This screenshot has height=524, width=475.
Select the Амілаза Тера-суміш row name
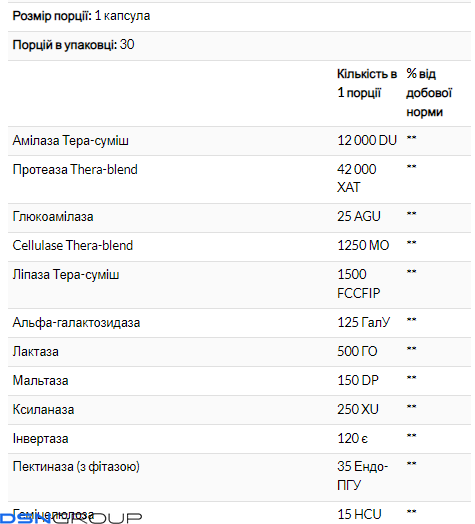coord(71,141)
